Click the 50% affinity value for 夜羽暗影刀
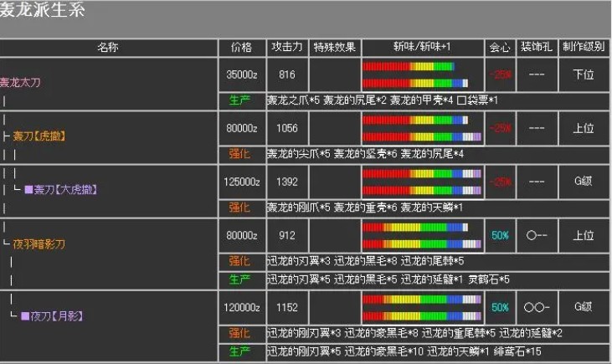The width and height of the screenshot is (612, 364). click(x=500, y=236)
